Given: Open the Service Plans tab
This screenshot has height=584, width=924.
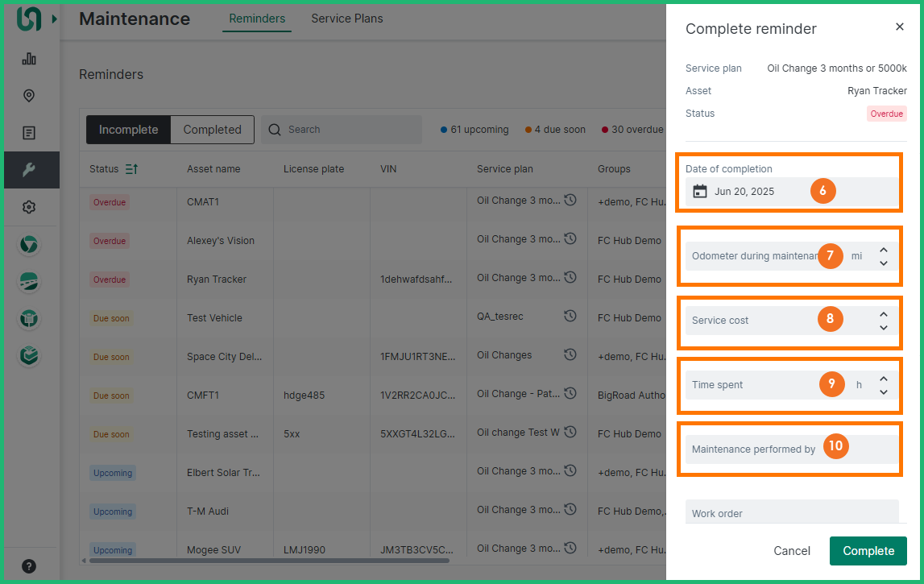Looking at the screenshot, I should [347, 19].
